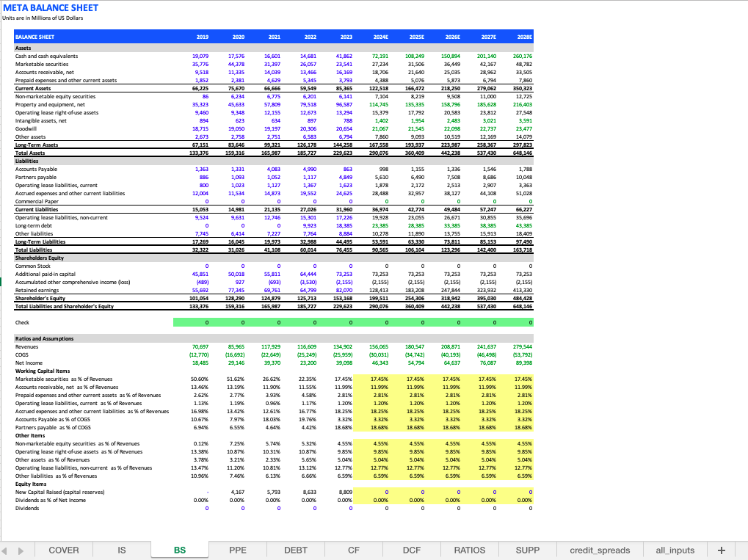Screen dimensions: 748x560
Task: Select Partners payable row label
Action: pyautogui.click(x=36, y=178)
